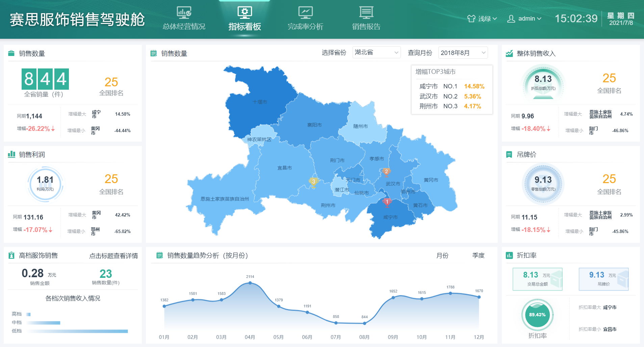Open the 查询月份 2018年8月 dropdown
644x347 pixels.
coord(463,53)
